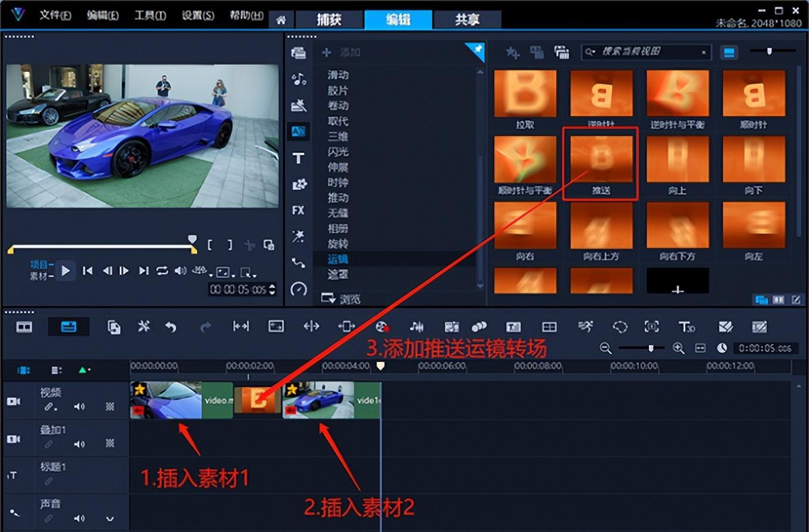809x532 pixels.
Task: Open the Transitions library icon
Action: click(299, 131)
